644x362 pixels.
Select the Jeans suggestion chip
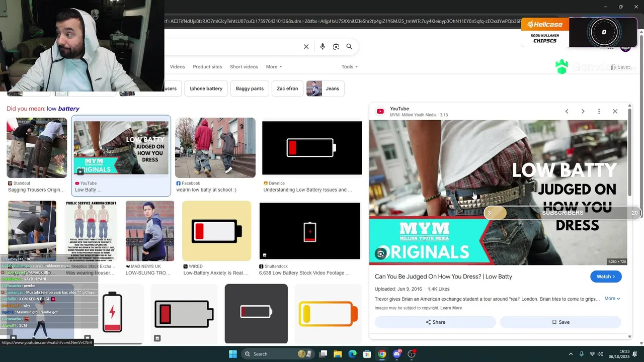click(x=325, y=88)
